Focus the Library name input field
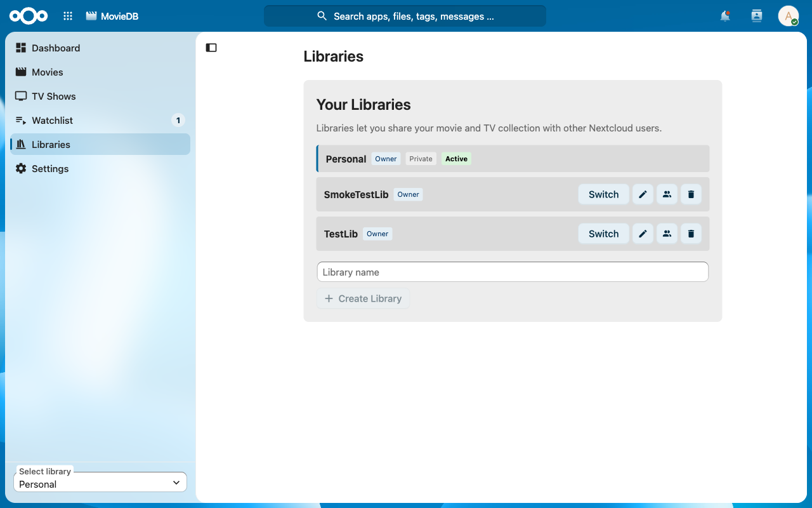812x508 pixels. coord(513,272)
